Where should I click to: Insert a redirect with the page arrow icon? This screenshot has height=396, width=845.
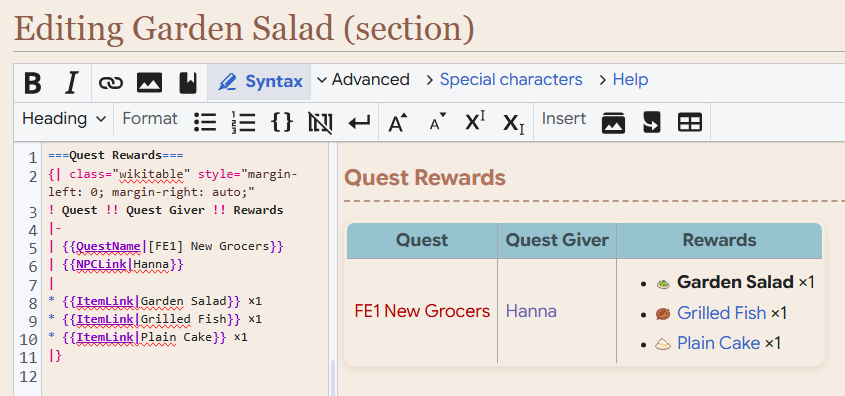pos(652,122)
